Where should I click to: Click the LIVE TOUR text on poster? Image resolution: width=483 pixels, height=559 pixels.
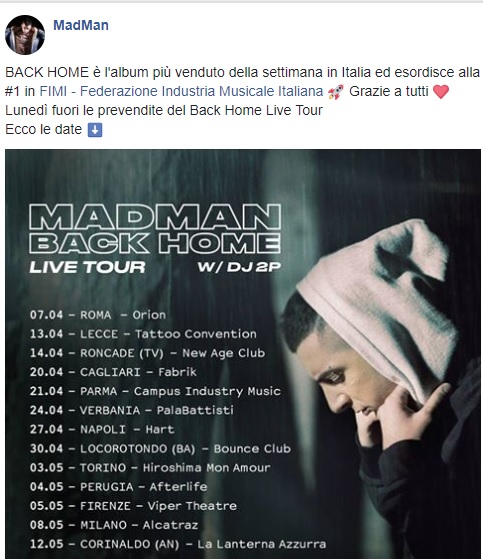pyautogui.click(x=87, y=267)
